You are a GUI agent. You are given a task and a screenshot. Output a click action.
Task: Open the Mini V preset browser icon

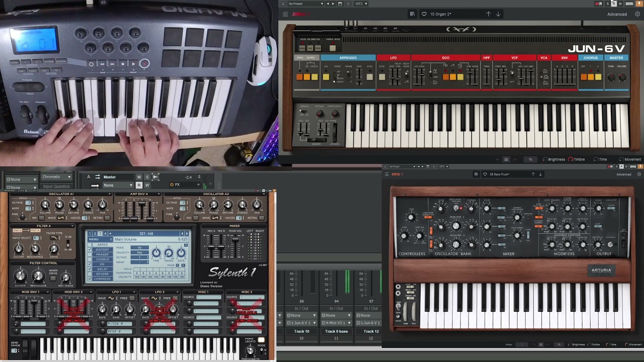[476, 174]
